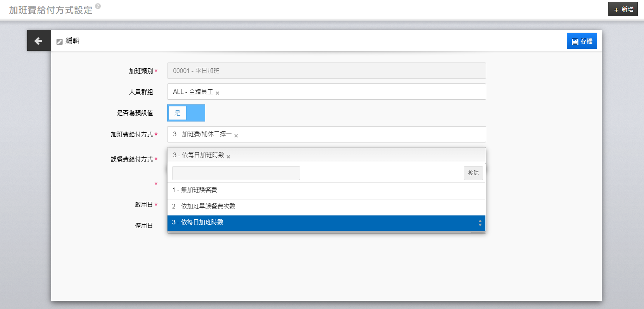Clear the 加班費/補休二擇一 selection with x

pyautogui.click(x=236, y=136)
